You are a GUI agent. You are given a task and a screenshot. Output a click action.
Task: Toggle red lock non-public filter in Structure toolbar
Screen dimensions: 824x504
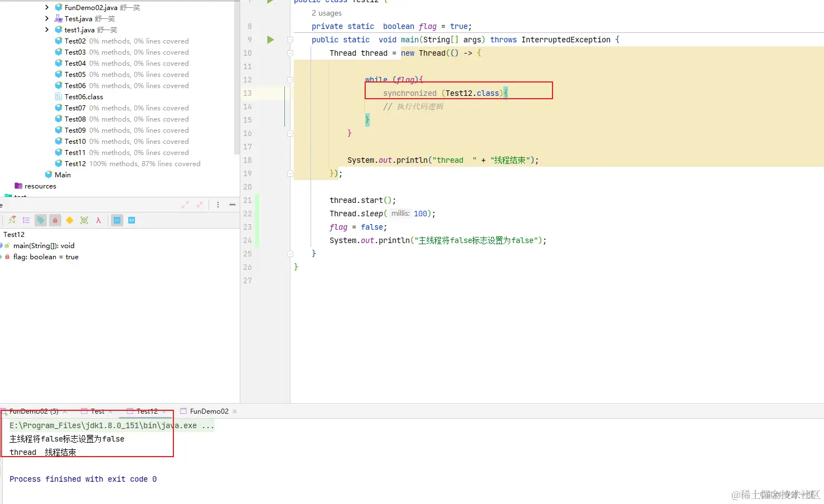point(55,220)
